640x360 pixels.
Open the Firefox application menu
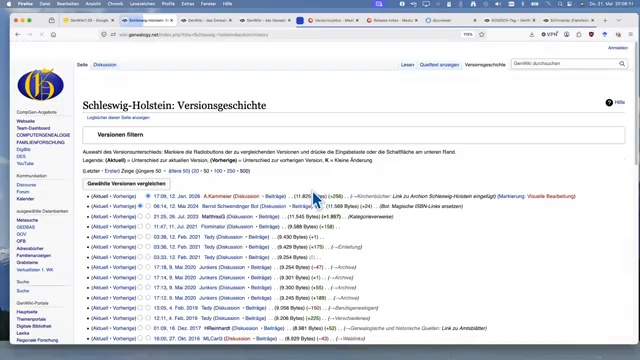pos(631,35)
